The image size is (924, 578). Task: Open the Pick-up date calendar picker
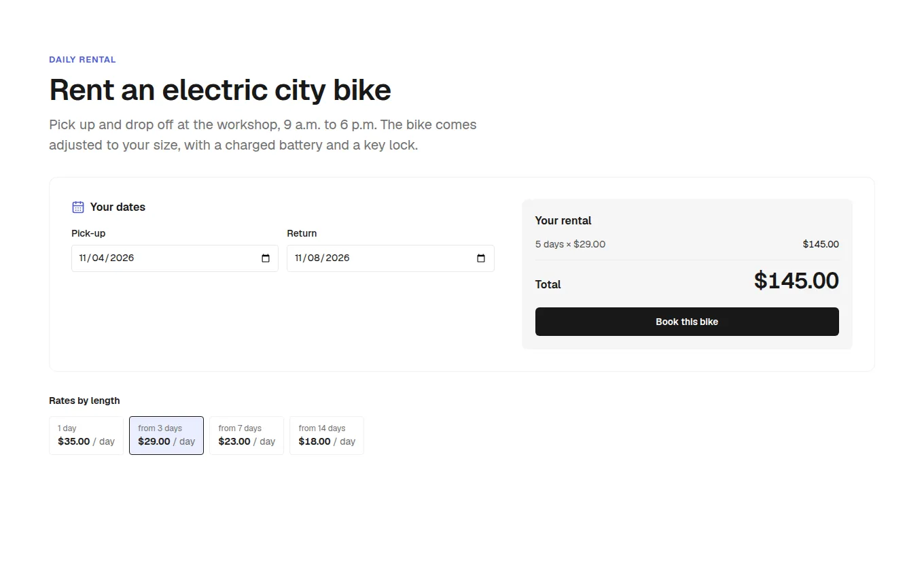tap(266, 258)
